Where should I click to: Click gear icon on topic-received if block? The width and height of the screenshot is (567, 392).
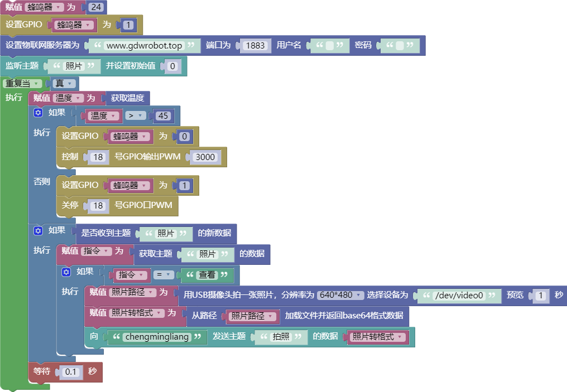[38, 230]
